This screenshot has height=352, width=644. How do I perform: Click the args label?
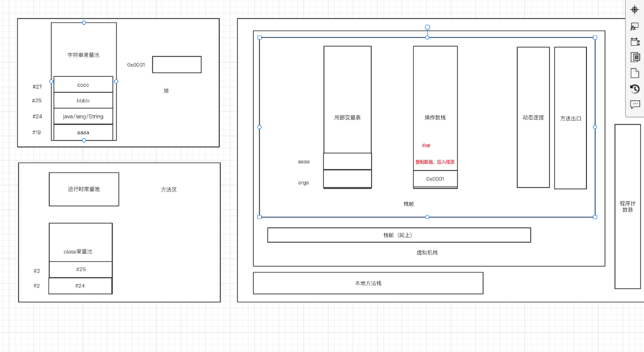303,183
